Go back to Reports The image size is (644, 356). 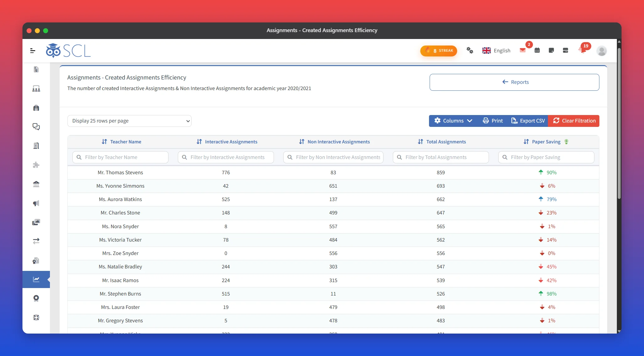514,82
